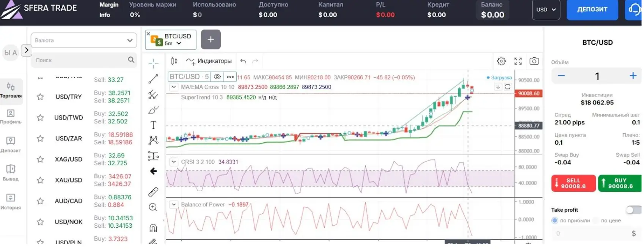Select the price position forecasting tool
This screenshot has height=252, width=644.
click(x=153, y=156)
